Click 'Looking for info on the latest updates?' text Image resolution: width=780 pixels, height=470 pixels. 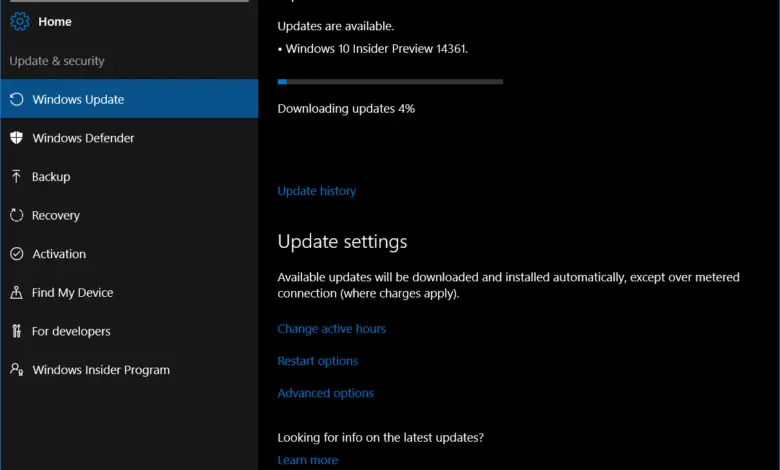381,438
